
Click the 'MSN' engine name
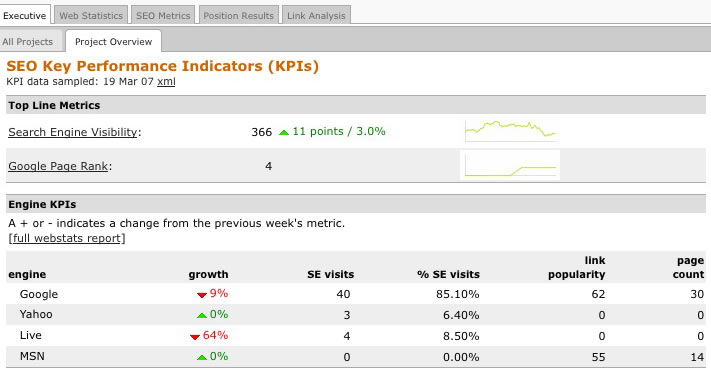tap(32, 356)
